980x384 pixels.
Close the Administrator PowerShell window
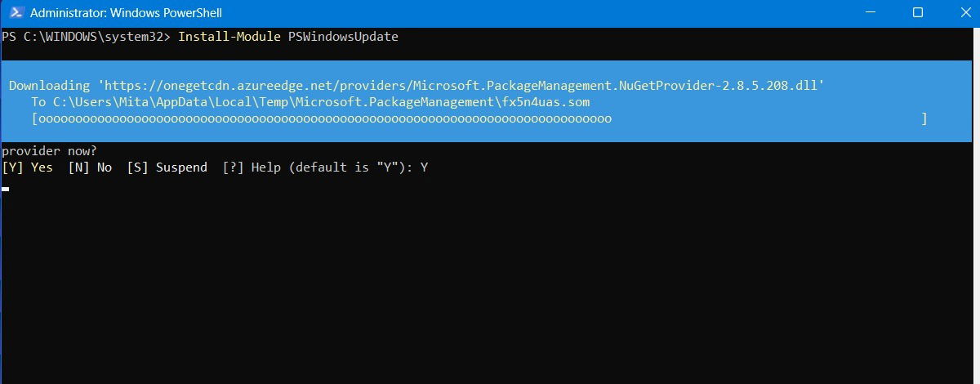click(x=960, y=13)
